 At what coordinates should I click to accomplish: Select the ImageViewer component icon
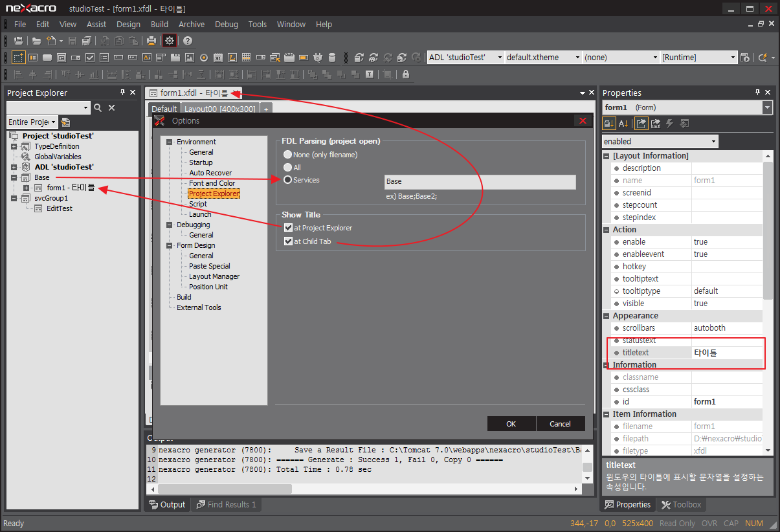[x=189, y=57]
